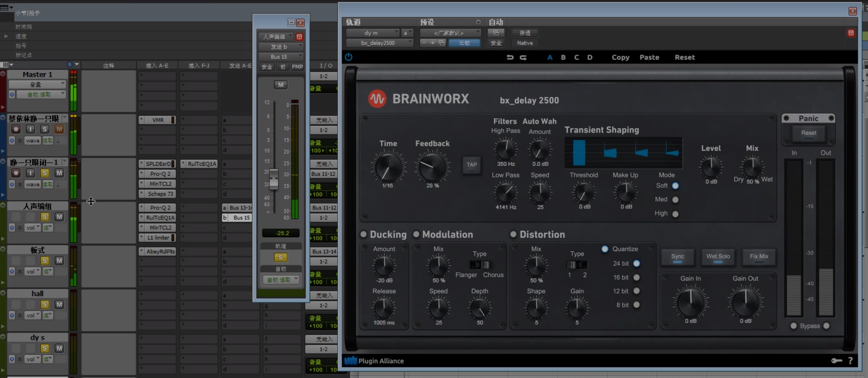
Task: Open plugin help via the question mark icon
Action: pyautogui.click(x=851, y=360)
